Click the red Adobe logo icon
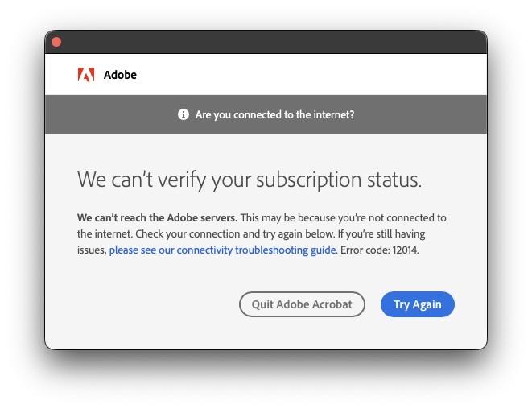Viewport: 532px width, 409px height. click(x=86, y=75)
